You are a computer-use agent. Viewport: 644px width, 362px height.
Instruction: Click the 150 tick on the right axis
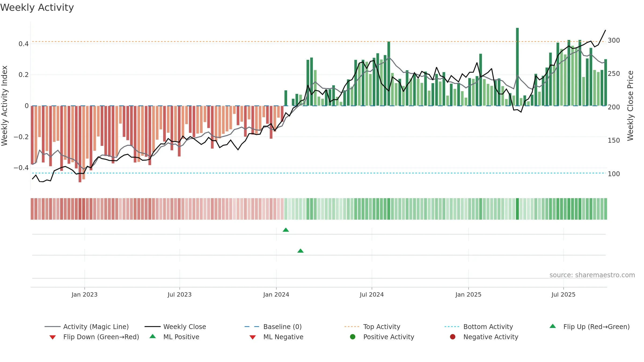[614, 140]
